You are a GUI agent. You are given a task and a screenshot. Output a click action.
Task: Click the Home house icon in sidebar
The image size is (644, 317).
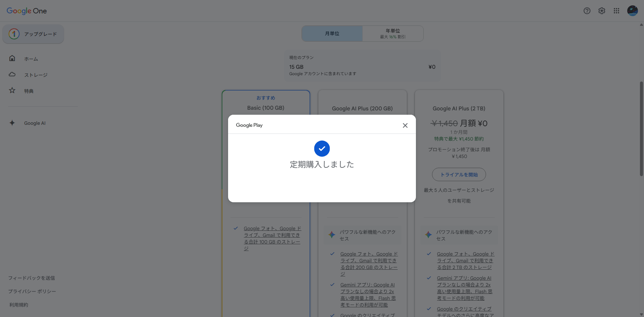(x=12, y=58)
